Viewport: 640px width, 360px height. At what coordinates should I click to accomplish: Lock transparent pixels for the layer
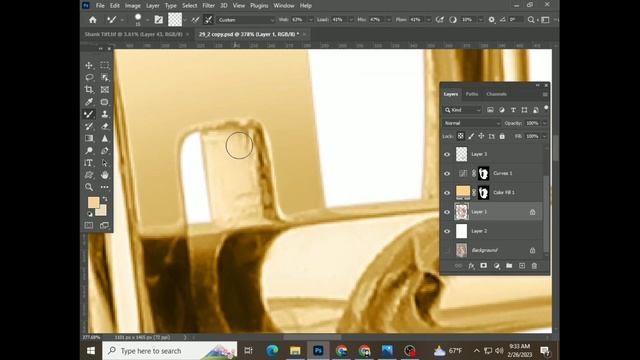[x=460, y=136]
